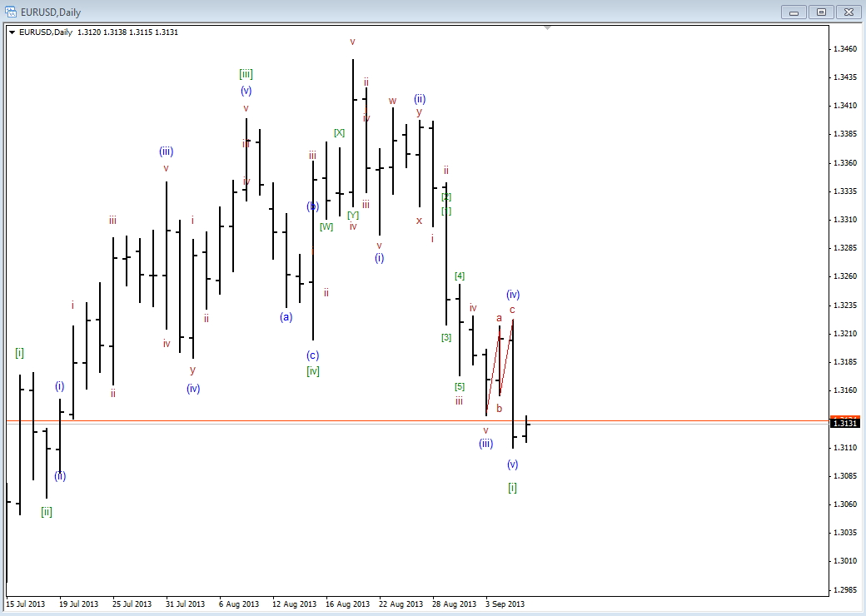
Task: Select the green [X] wave label
Action: (x=339, y=133)
